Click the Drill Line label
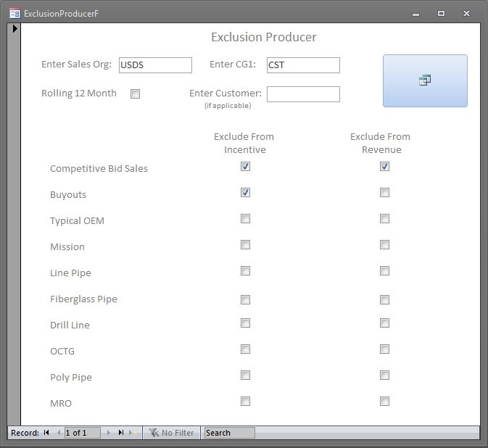 point(70,325)
